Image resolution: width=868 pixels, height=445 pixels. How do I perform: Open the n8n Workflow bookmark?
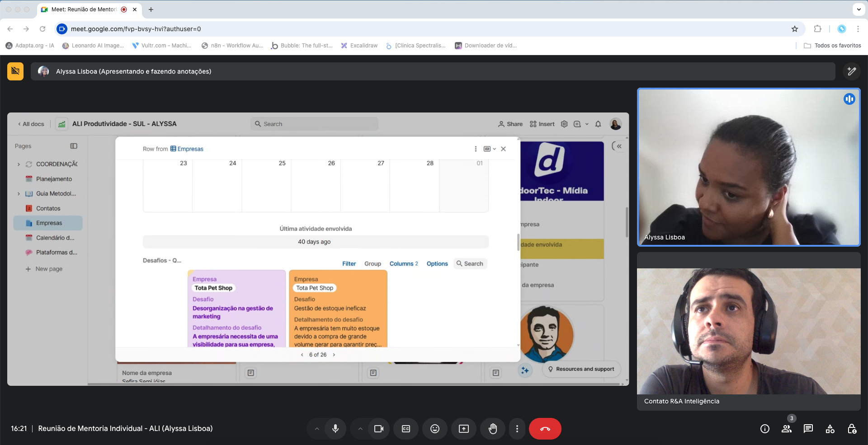pos(232,46)
